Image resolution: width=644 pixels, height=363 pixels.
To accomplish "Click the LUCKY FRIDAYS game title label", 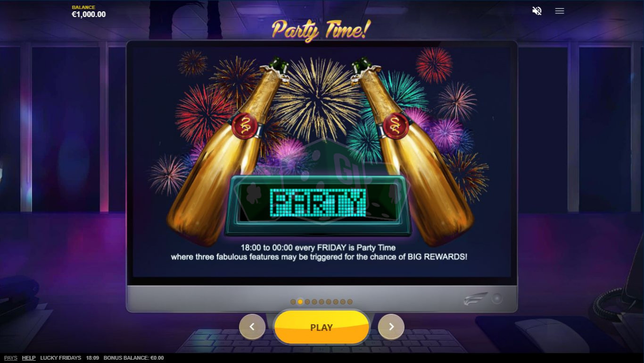I will point(61,358).
